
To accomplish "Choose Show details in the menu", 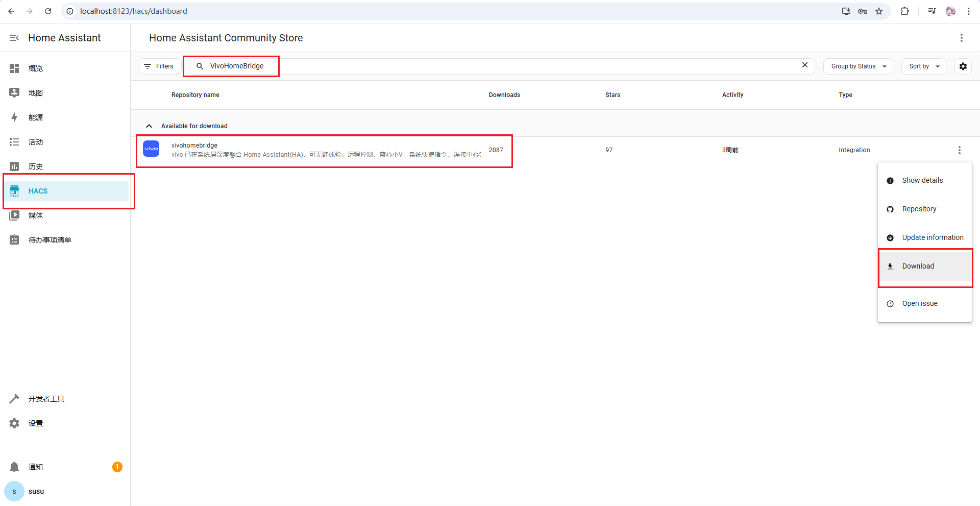I will 922,180.
